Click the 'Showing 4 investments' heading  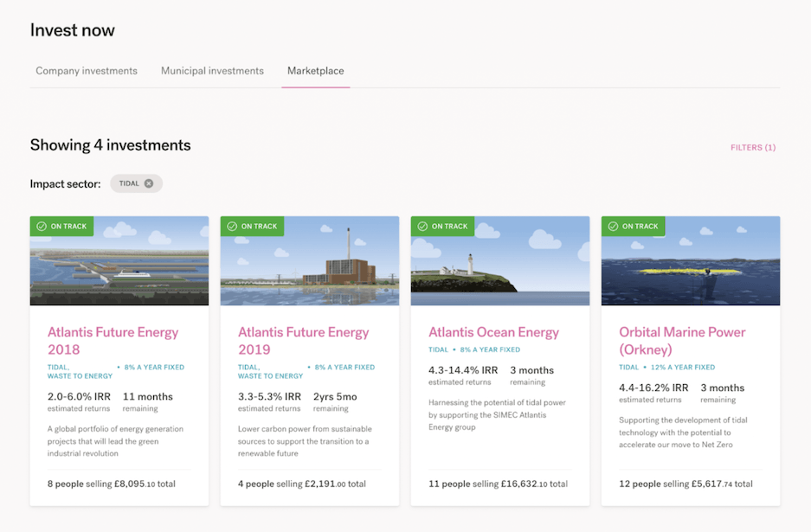[110, 145]
